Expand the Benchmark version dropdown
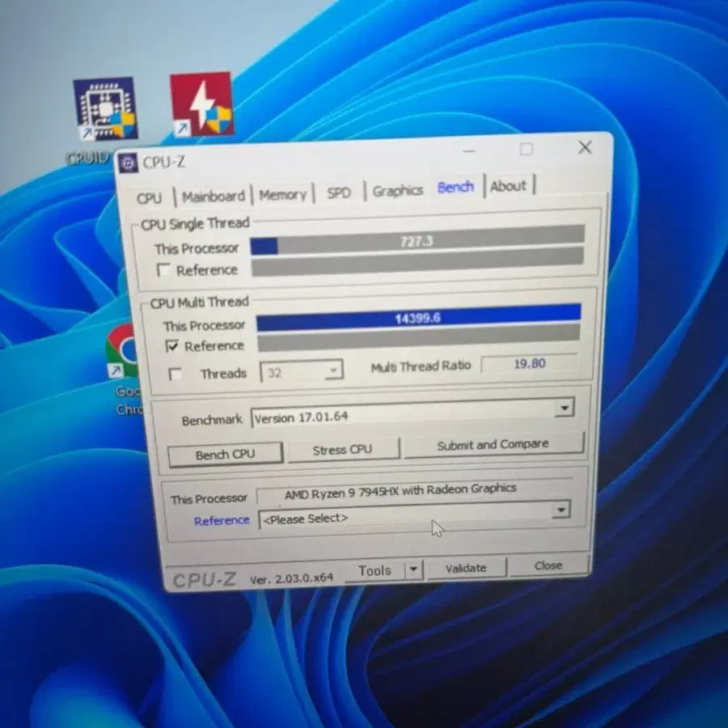Image resolution: width=728 pixels, height=728 pixels. click(565, 408)
